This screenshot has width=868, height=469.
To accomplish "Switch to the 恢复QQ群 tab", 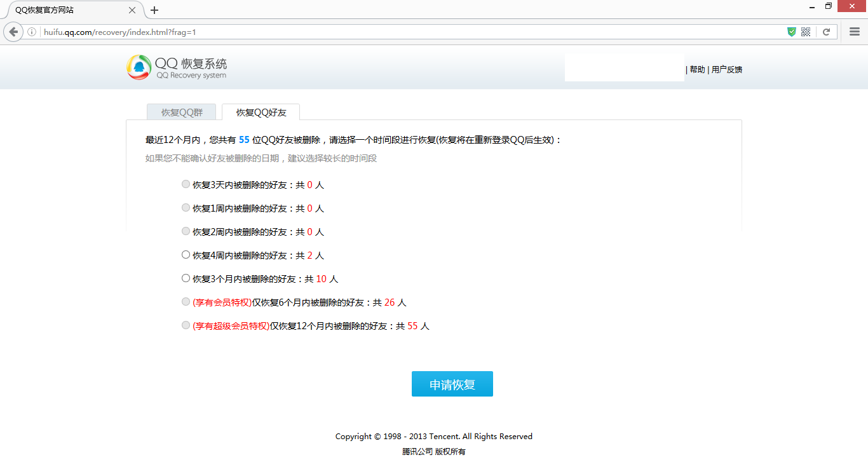I will pos(182,112).
